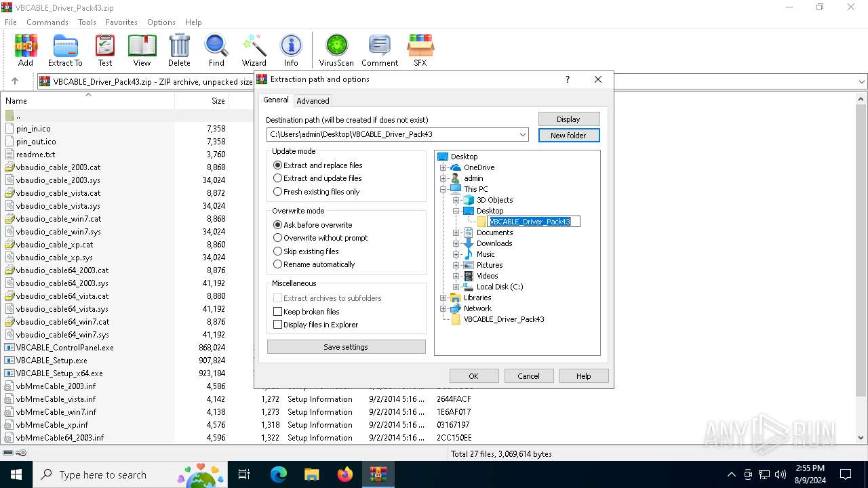Click the SFX toolbar icon

(x=420, y=50)
